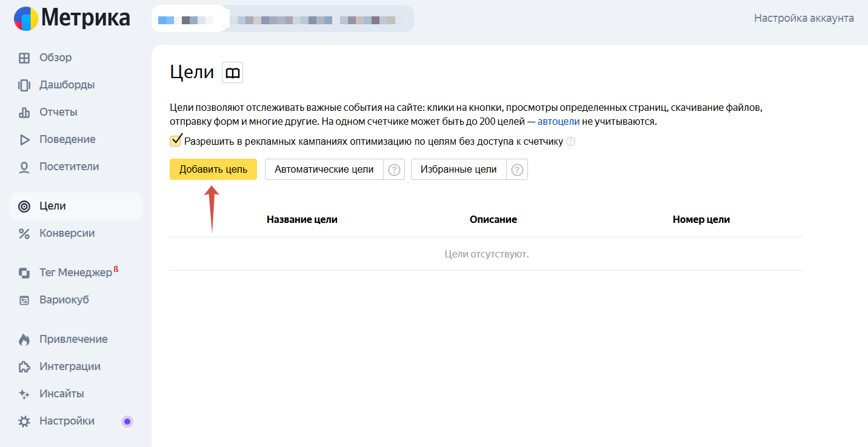Uncheck ad campaign goal optimization checkbox
868x447 pixels.
pos(176,141)
